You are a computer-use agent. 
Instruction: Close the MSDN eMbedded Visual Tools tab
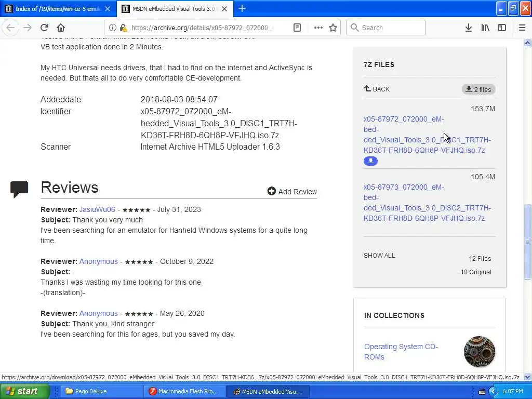click(224, 9)
